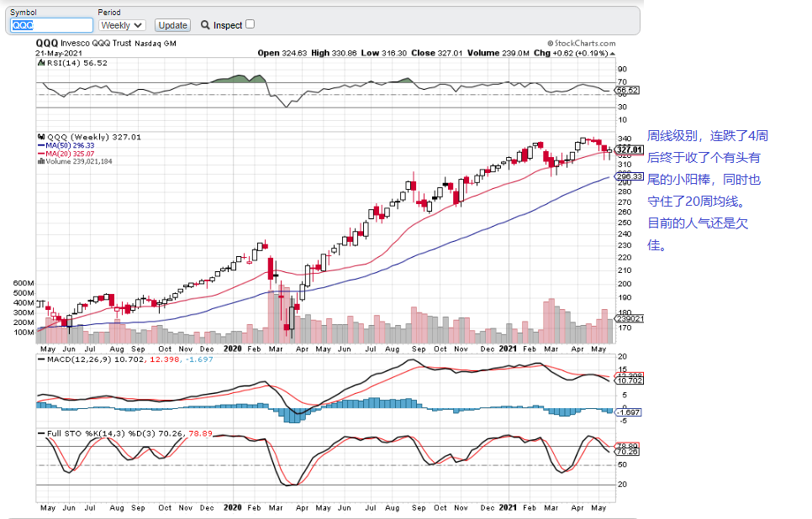Click the 600M volume axis label
The height and width of the screenshot is (519, 812).
pos(24,283)
